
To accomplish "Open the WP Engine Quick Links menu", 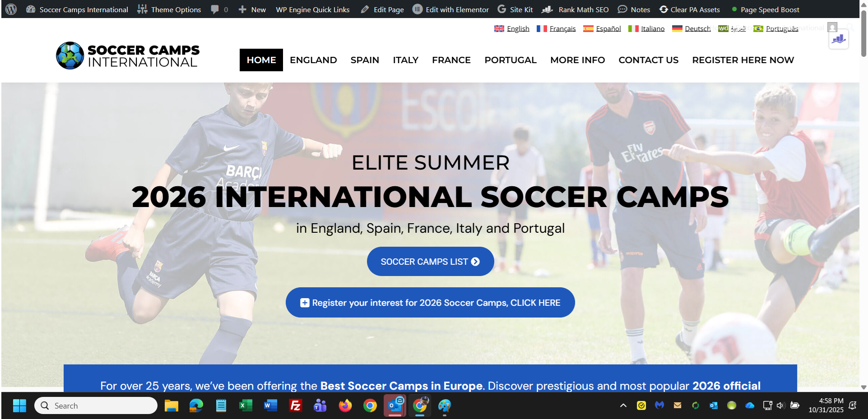I will (313, 9).
